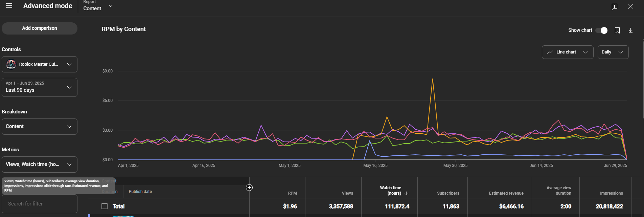Toggle the Show chart switch
This screenshot has width=644, height=217.
click(601, 30)
